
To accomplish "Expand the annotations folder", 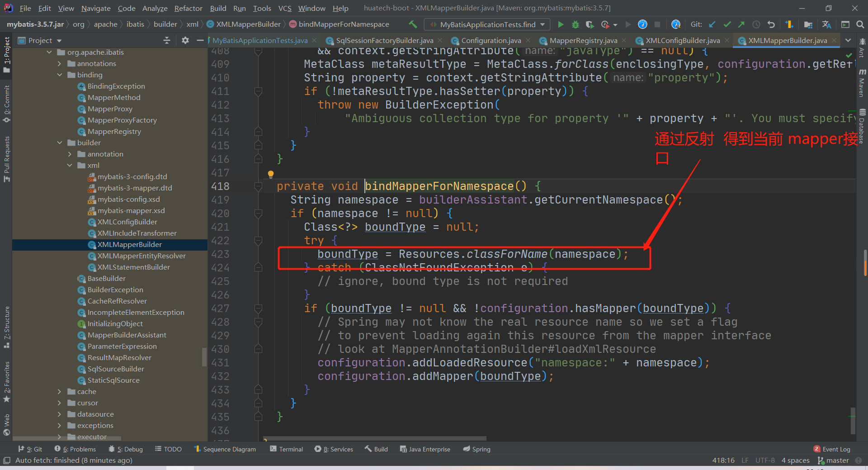I will click(59, 63).
